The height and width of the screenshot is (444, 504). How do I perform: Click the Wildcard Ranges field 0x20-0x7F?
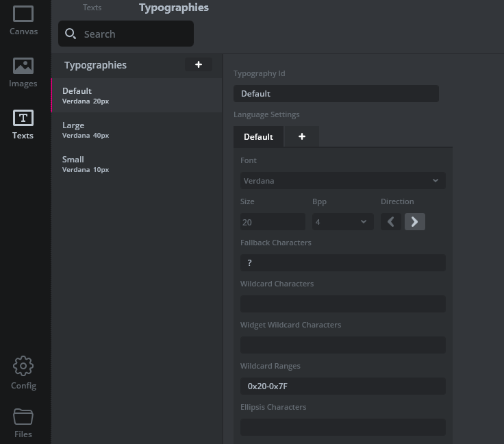(x=342, y=386)
